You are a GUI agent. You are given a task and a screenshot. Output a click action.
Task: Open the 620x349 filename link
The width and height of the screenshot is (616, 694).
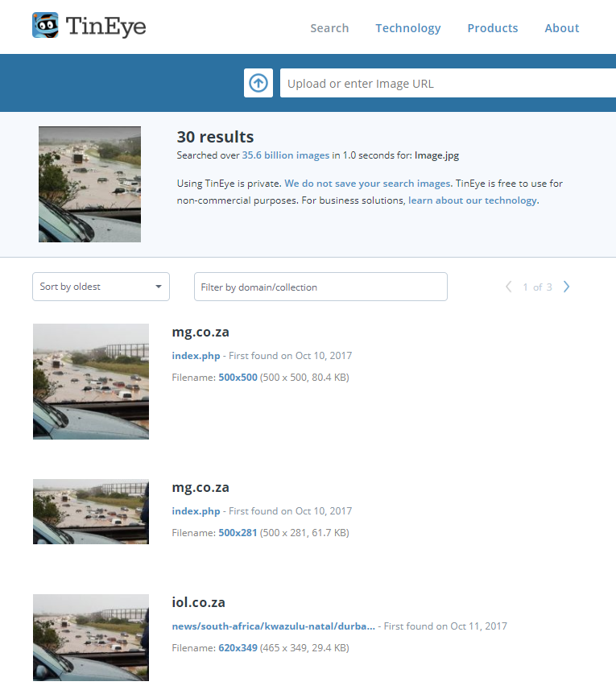238,648
